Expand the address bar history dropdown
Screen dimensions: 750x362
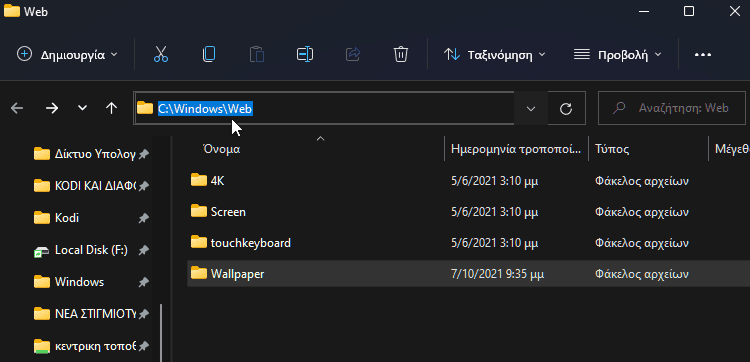click(530, 109)
